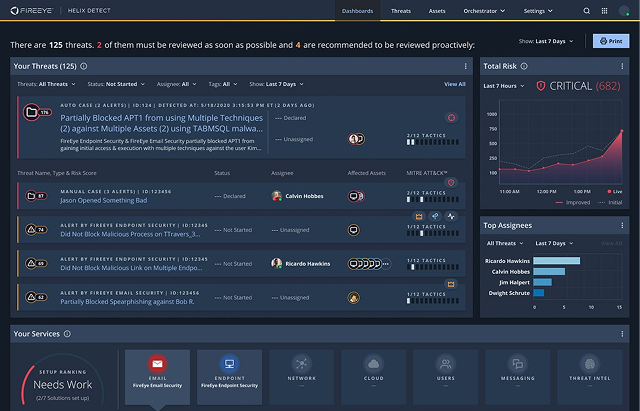The image size is (640, 411).
Task: Select the Cloud service tile
Action: [373, 377]
